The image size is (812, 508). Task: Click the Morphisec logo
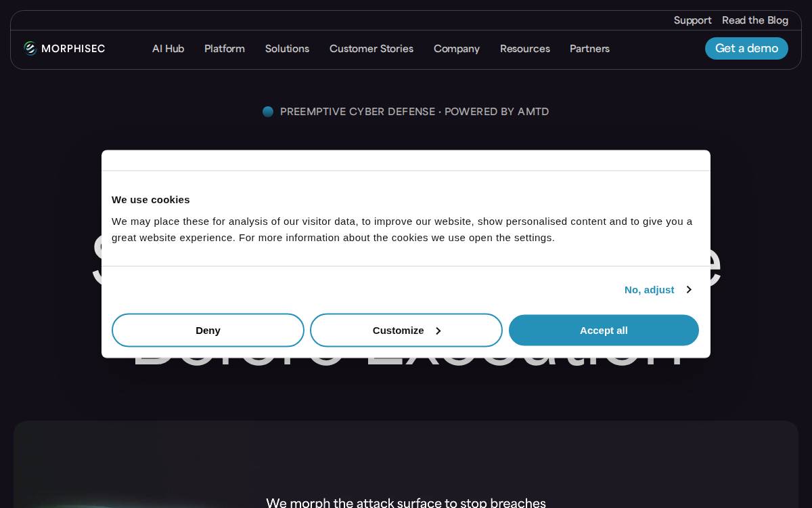[x=64, y=48]
